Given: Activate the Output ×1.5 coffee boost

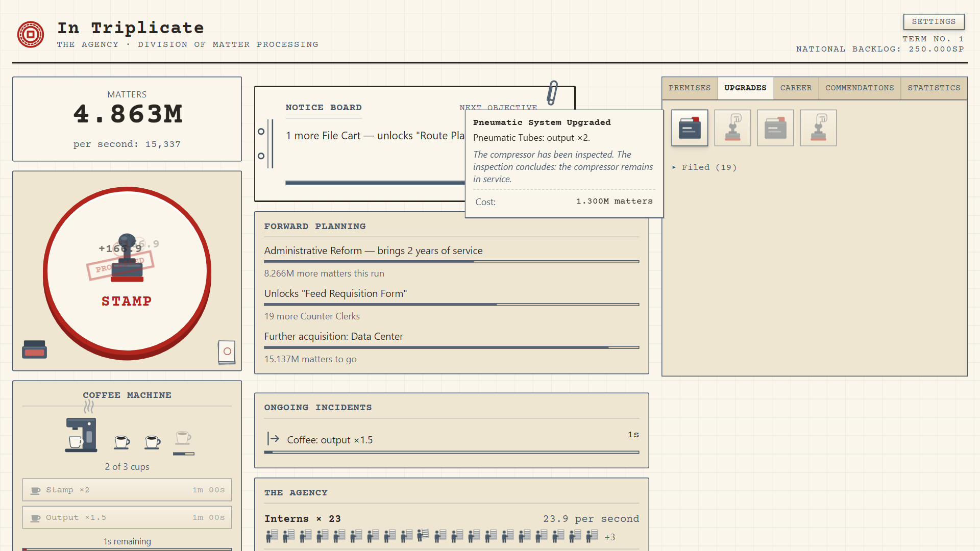Looking at the screenshot, I should 127,517.
